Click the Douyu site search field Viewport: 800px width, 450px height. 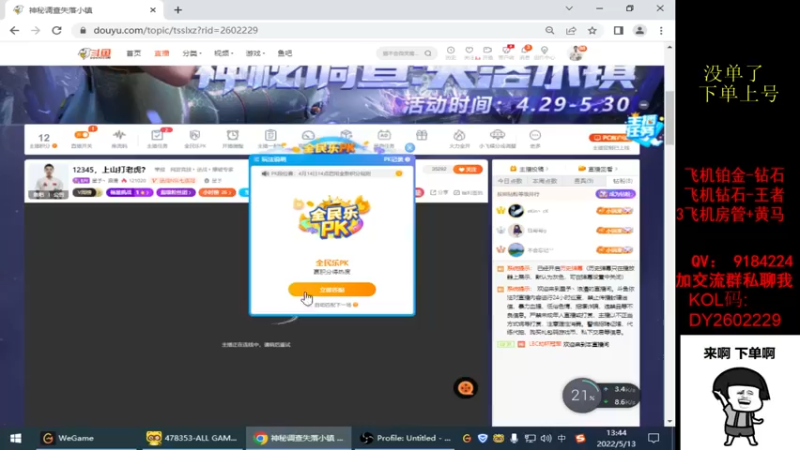pyautogui.click(x=406, y=53)
